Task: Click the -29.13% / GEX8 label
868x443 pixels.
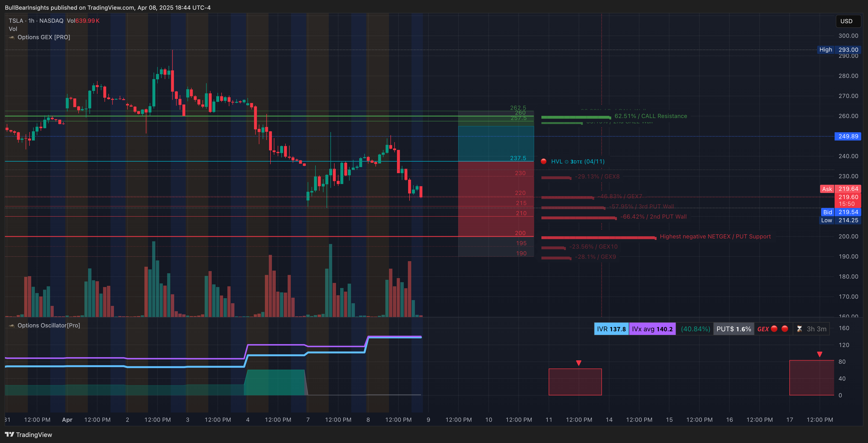Action: click(x=597, y=177)
